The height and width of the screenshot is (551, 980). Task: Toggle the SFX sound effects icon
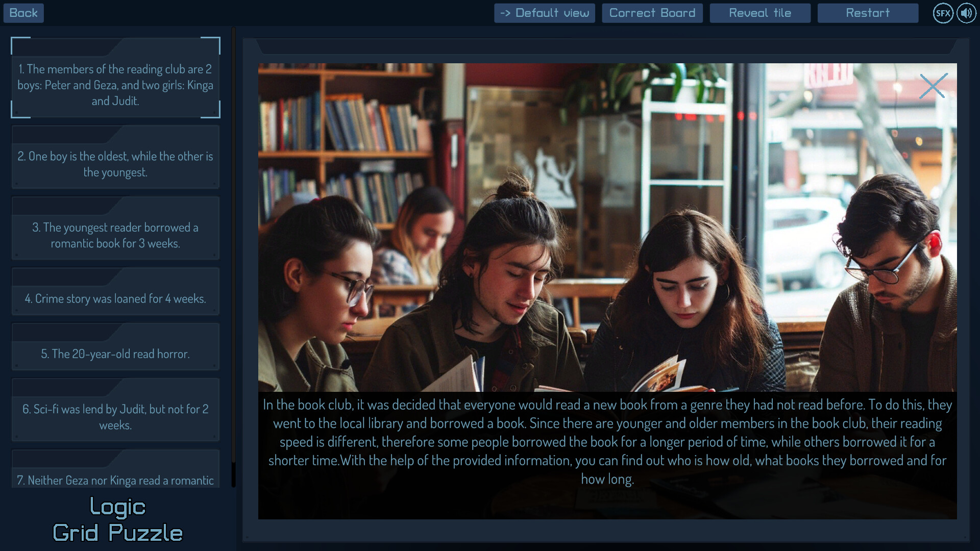(943, 13)
